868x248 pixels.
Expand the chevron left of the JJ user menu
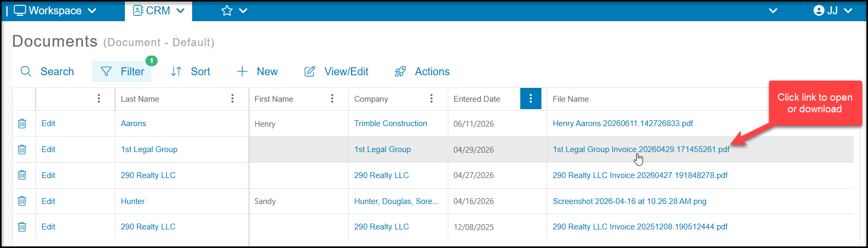pyautogui.click(x=773, y=11)
